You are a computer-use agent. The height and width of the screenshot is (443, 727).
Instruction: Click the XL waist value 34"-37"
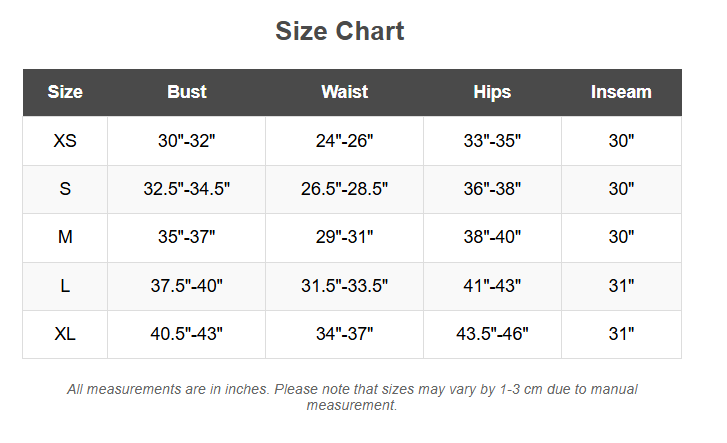pyautogui.click(x=344, y=334)
